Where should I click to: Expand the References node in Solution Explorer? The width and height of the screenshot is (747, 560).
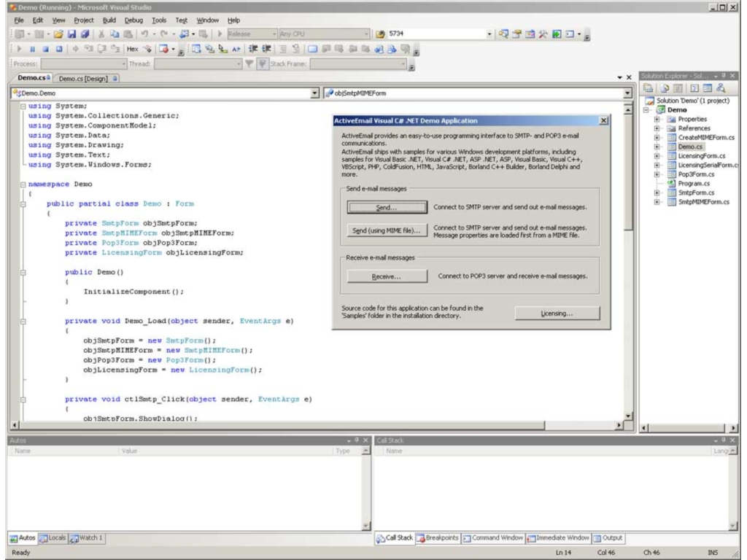click(657, 128)
